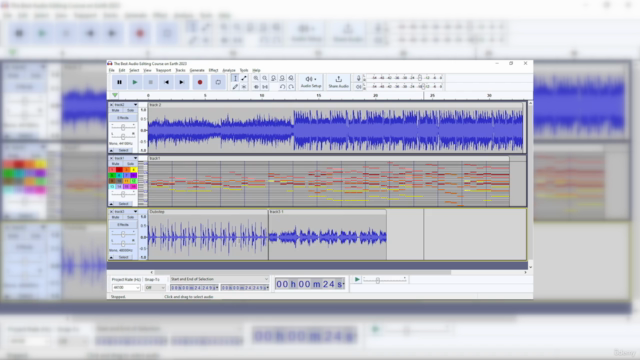
Task: Click the Stop transport button
Action: 150,82
